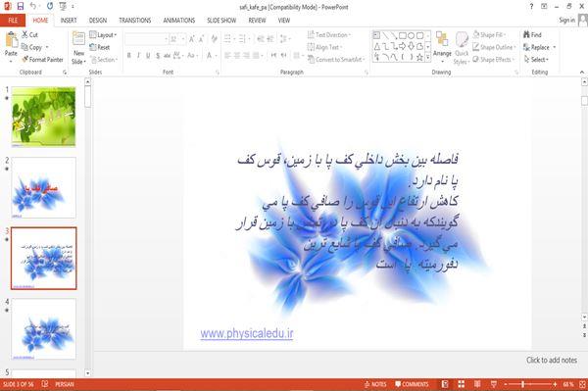Toggle Bold formatting
The height and width of the screenshot is (391, 588).
coord(129,56)
